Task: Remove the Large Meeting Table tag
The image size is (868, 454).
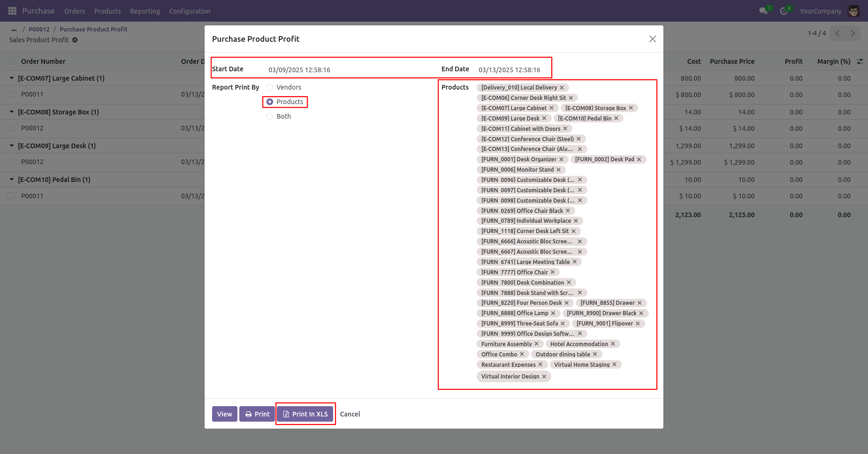Action: coord(575,262)
